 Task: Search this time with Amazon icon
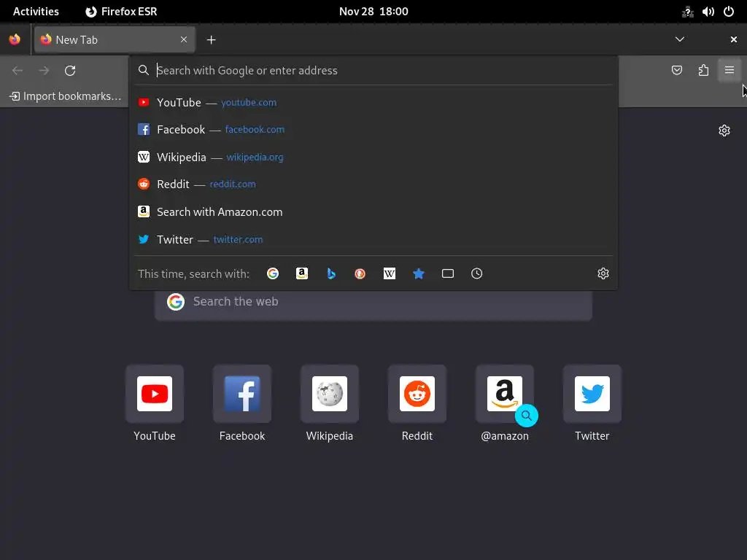click(301, 273)
